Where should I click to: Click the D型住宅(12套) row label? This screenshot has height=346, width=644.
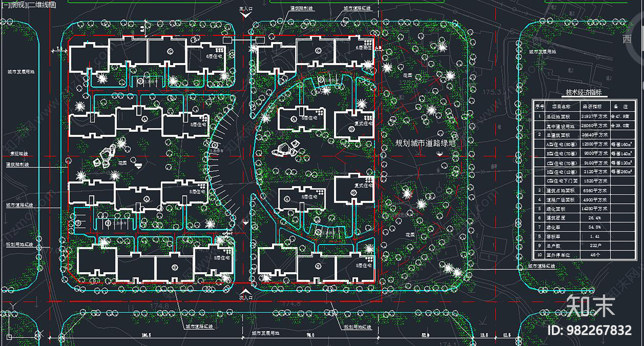coord(561,172)
